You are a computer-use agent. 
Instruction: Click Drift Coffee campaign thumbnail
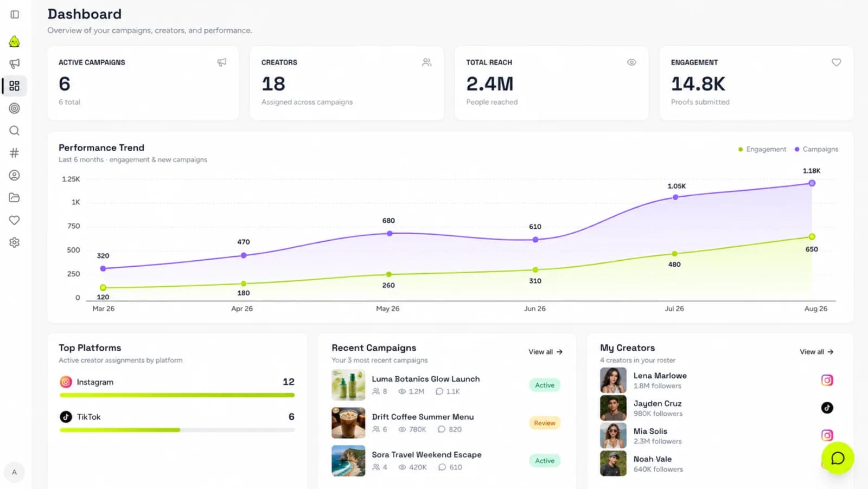point(348,423)
